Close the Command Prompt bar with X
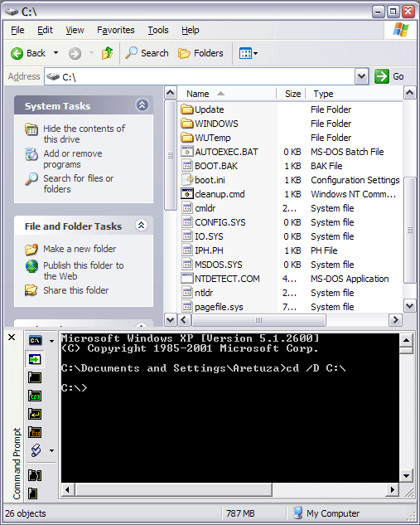Viewport: 420px width, 525px height. 12,338
